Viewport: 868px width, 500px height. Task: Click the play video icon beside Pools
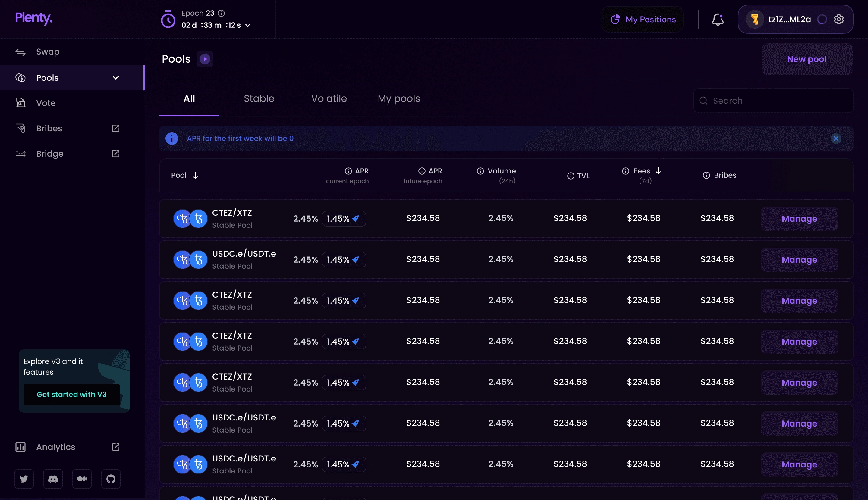[x=205, y=59]
